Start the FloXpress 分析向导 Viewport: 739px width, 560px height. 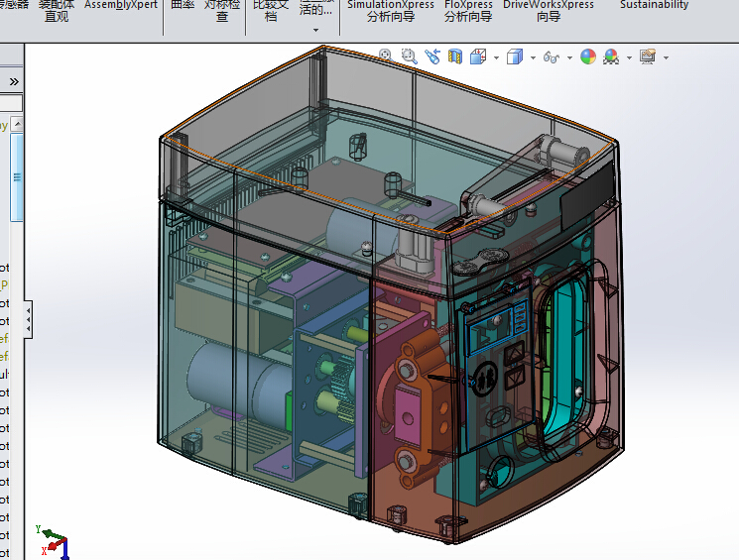click(x=468, y=10)
